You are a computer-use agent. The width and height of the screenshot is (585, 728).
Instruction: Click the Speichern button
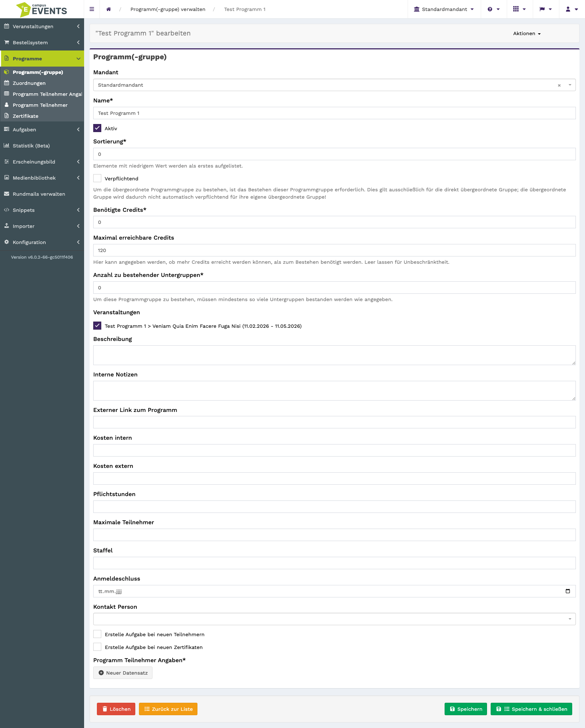pos(466,709)
